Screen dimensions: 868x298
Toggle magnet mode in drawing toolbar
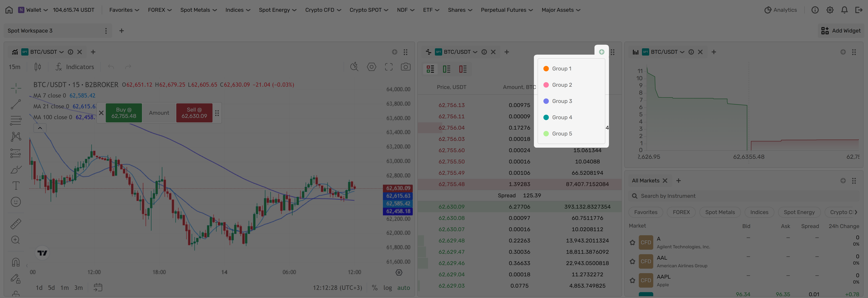click(x=16, y=262)
